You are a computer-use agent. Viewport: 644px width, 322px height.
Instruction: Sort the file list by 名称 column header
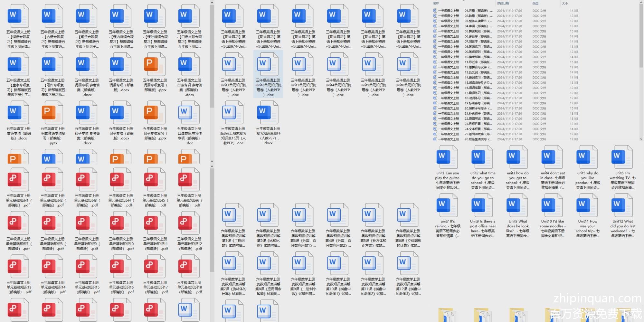(436, 3)
